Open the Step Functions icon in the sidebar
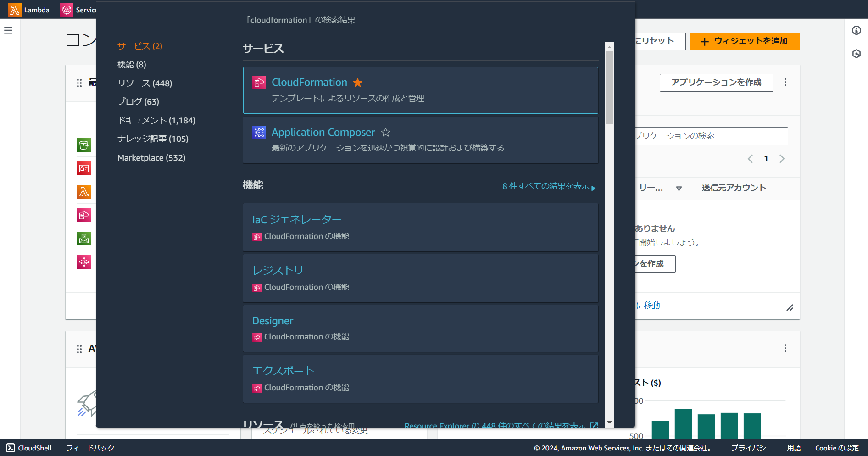868x456 pixels. 84,261
